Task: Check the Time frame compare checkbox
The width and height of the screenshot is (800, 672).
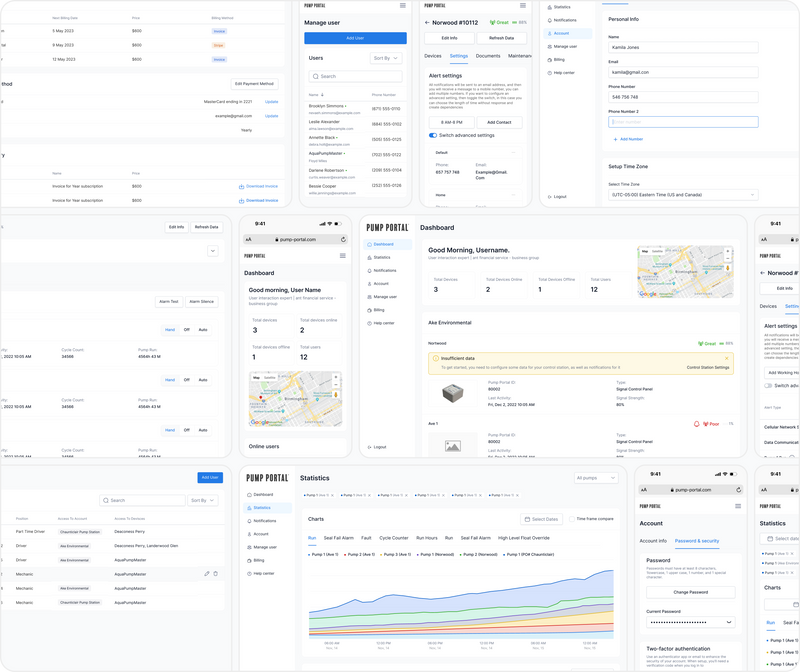Action: tap(571, 519)
